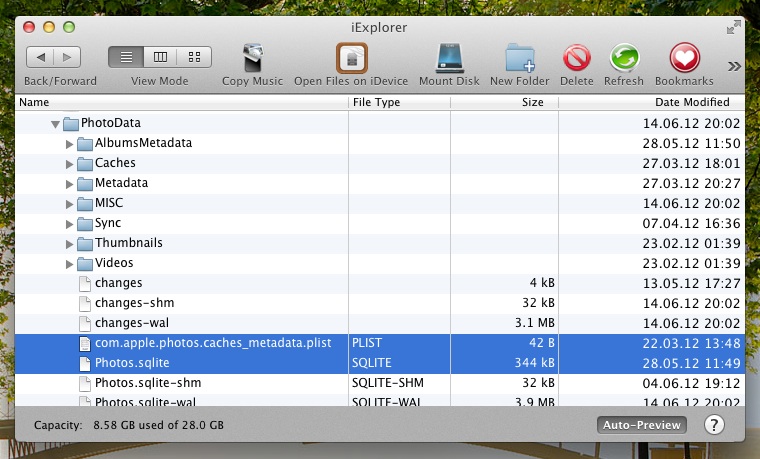Image resolution: width=760 pixels, height=459 pixels.
Task: Click the 'Thumbnails' folder name
Action: pos(129,243)
